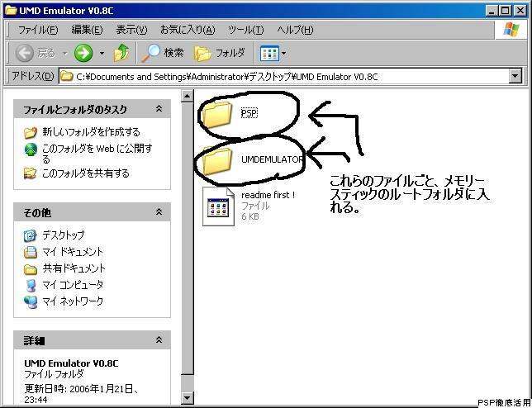Screen dimensions: 532x408
Task: Maximize the UMD Emulator V0.8C window
Action: tap(505, 11)
